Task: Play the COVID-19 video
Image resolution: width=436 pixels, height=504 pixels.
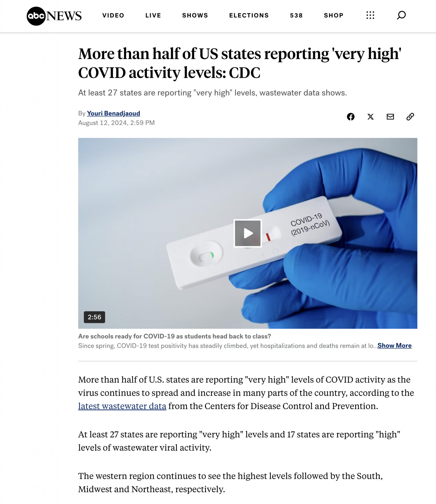Action: pyautogui.click(x=248, y=233)
